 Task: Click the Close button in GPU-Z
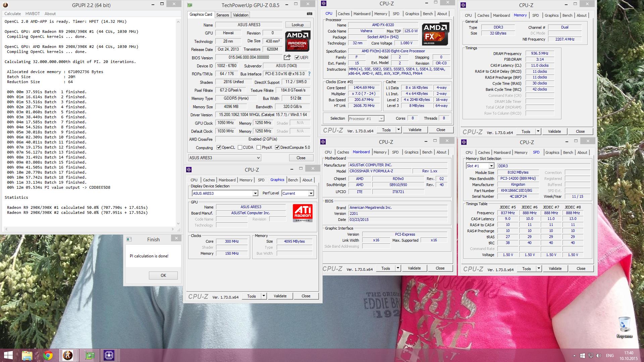pyautogui.click(x=301, y=158)
